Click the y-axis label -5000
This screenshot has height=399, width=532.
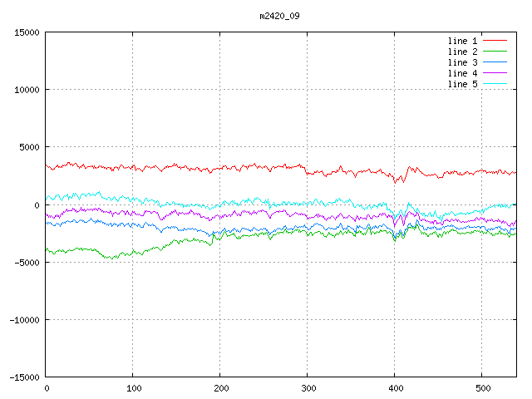(x=27, y=263)
